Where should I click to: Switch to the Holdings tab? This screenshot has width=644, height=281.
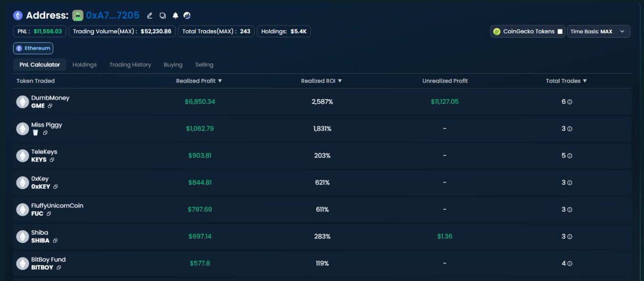click(x=84, y=64)
